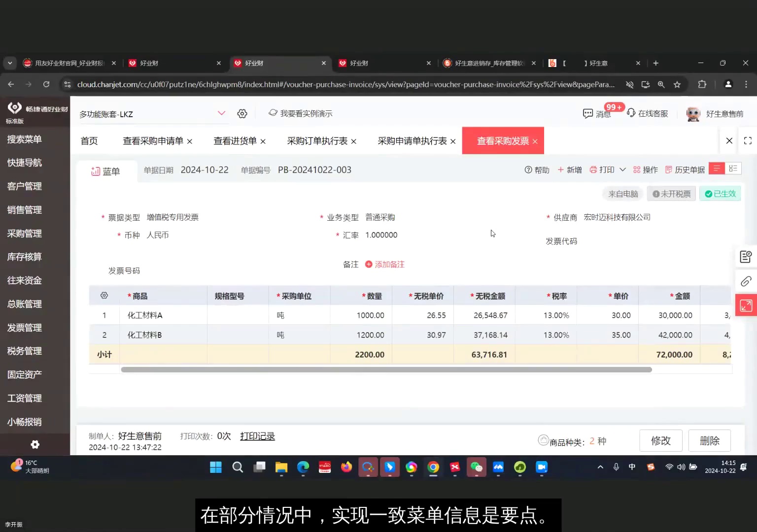Click the red fullscreen expand icon on right edge
The height and width of the screenshot is (532, 757).
point(746,305)
